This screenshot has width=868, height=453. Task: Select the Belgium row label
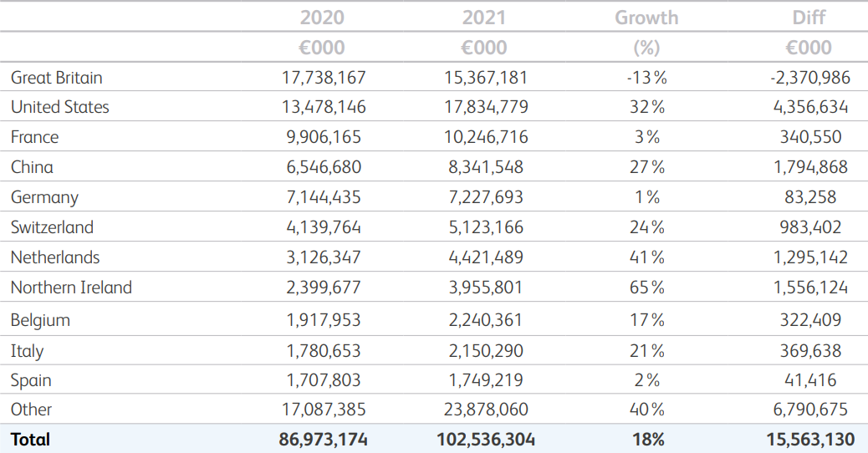40,320
